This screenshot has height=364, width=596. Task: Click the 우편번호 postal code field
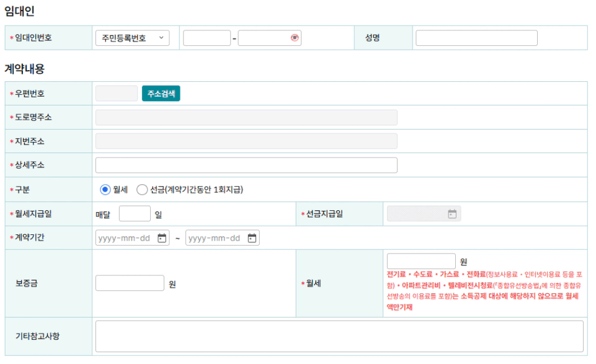pos(117,94)
